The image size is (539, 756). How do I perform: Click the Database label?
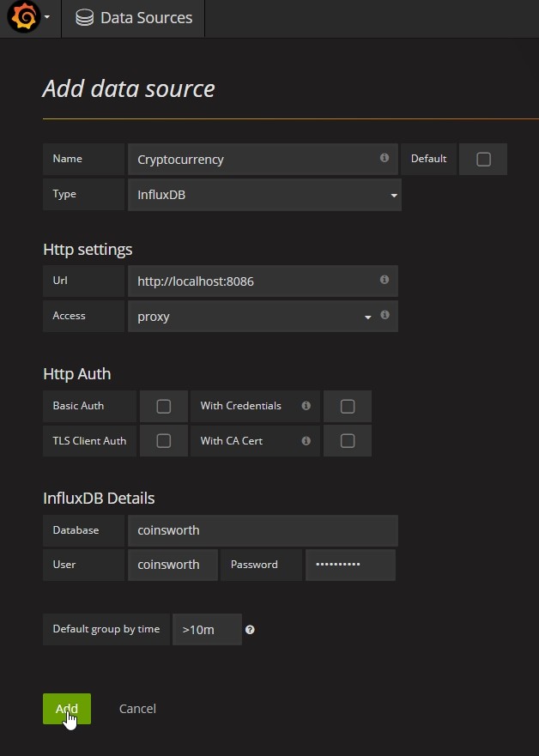76,529
